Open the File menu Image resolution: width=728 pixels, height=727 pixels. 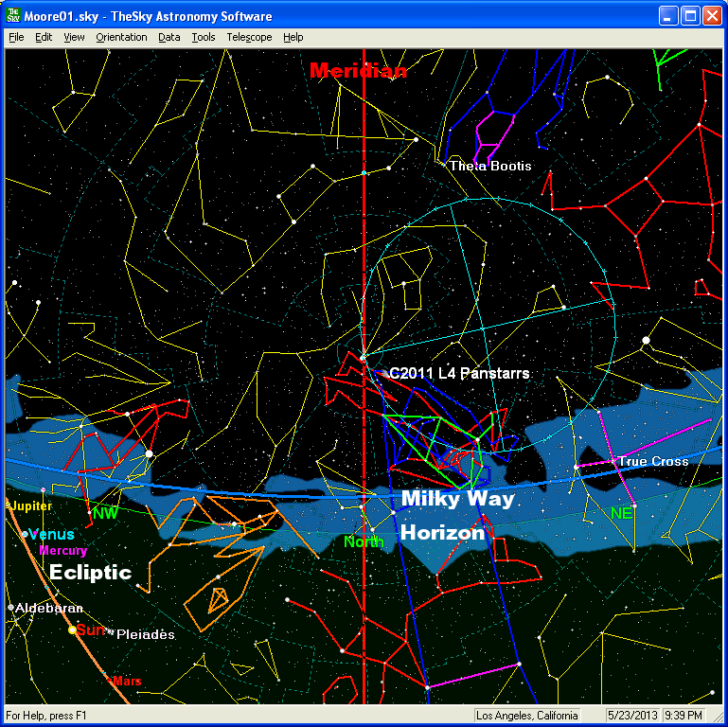point(16,37)
